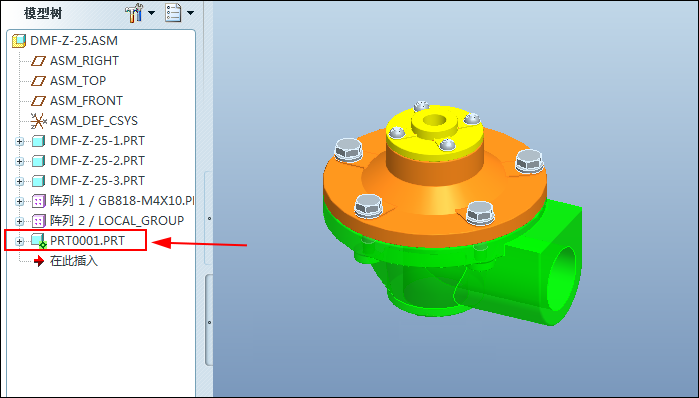Expand the PRT0001.PRT tree node
The width and height of the screenshot is (699, 398).
[x=19, y=241]
